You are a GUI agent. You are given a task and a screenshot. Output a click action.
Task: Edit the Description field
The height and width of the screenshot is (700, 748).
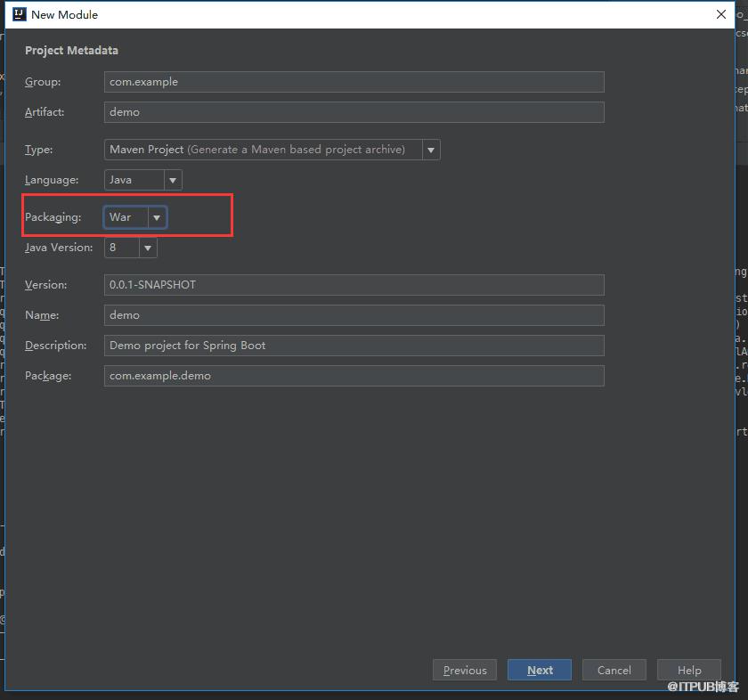pyautogui.click(x=354, y=346)
